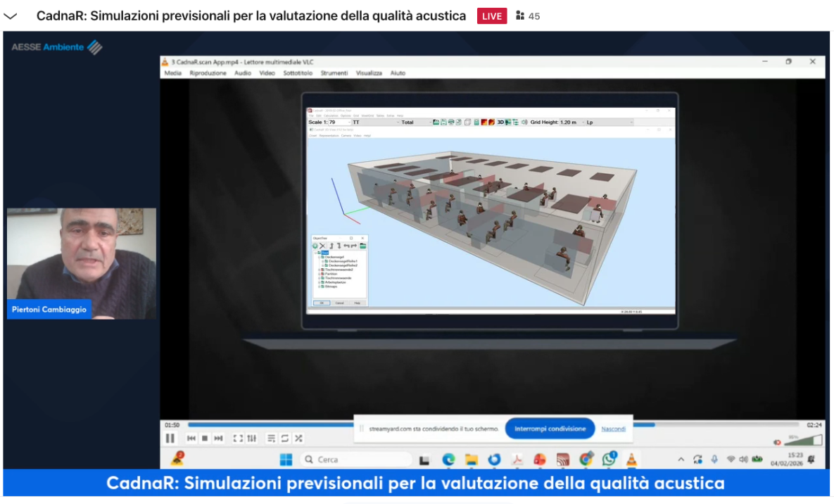This screenshot has height=504, width=834.
Task: Show hidden system tray icons chevron
Action: pos(681,459)
